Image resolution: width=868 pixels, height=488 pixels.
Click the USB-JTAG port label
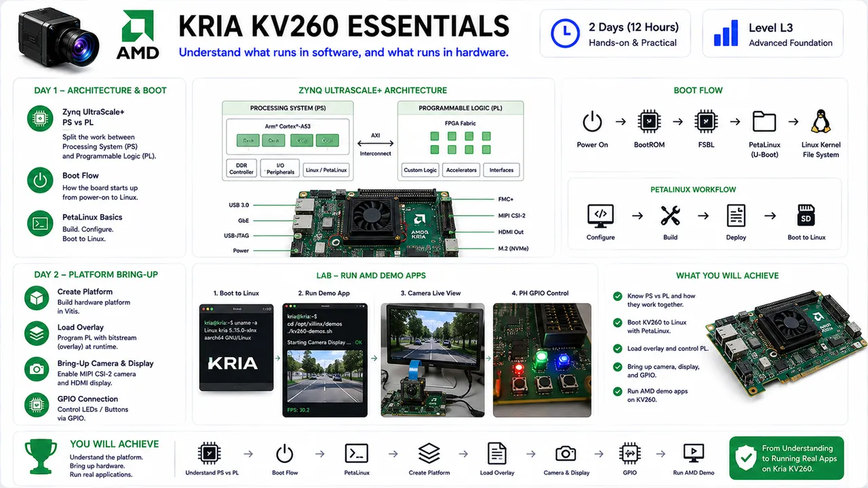point(236,235)
